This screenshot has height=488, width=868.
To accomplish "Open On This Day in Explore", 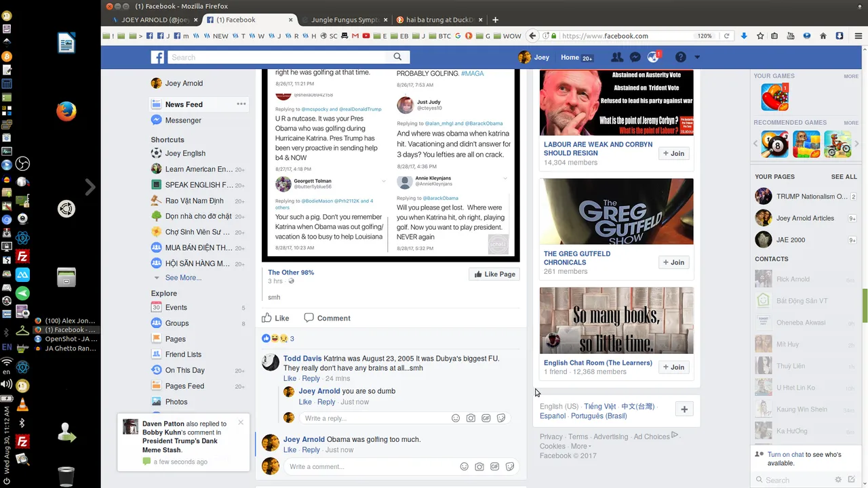I will (185, 371).
